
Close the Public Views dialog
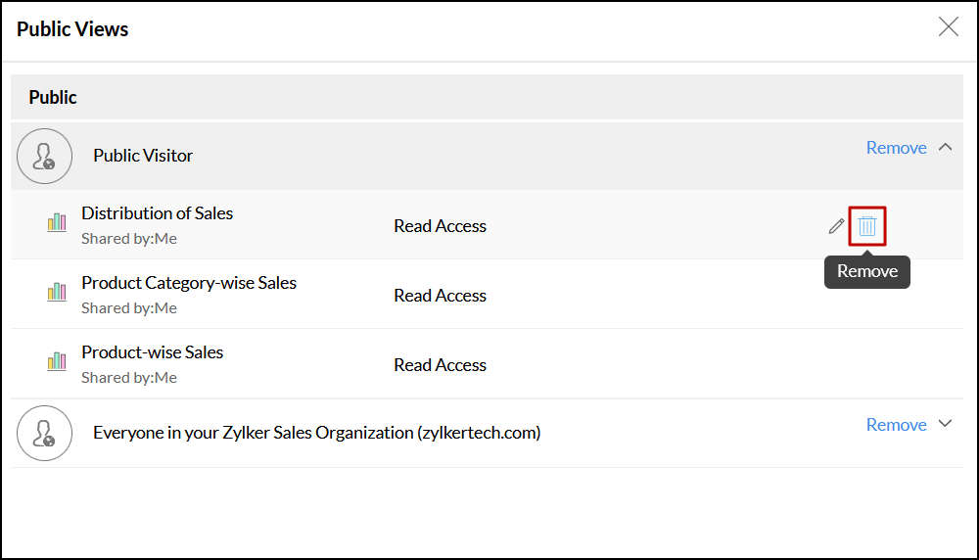coord(948,27)
